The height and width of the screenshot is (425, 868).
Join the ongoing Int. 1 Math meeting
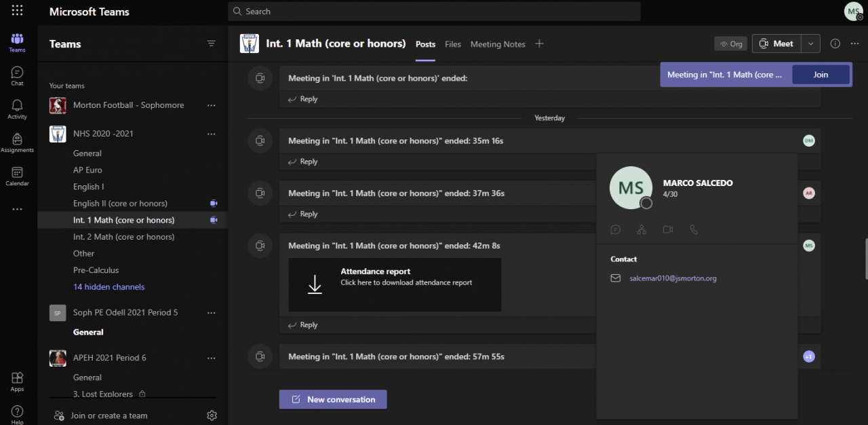click(x=821, y=75)
